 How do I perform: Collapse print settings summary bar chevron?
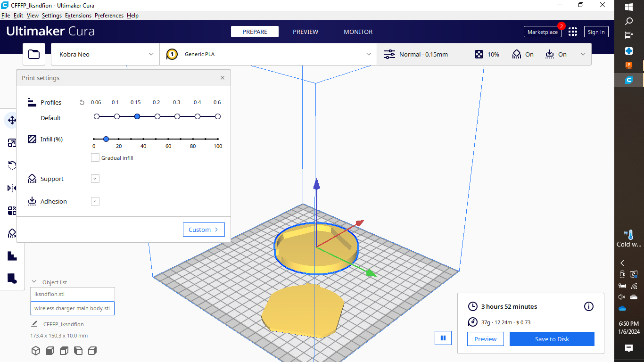[x=583, y=54]
